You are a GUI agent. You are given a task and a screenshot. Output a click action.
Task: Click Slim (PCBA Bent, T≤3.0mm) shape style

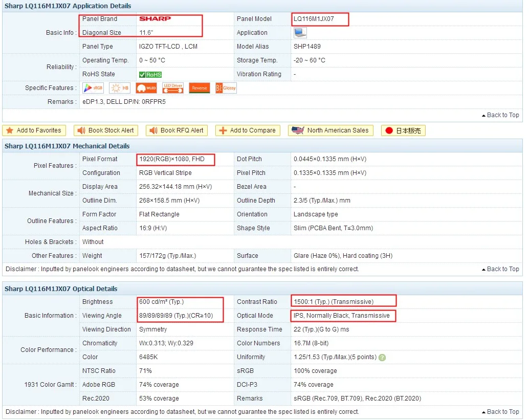tap(334, 228)
